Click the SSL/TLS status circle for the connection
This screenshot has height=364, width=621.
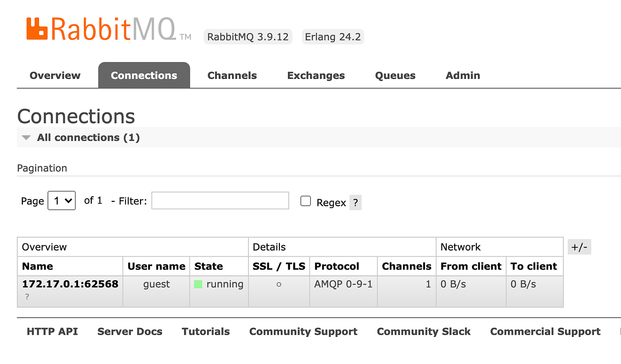[x=279, y=285]
